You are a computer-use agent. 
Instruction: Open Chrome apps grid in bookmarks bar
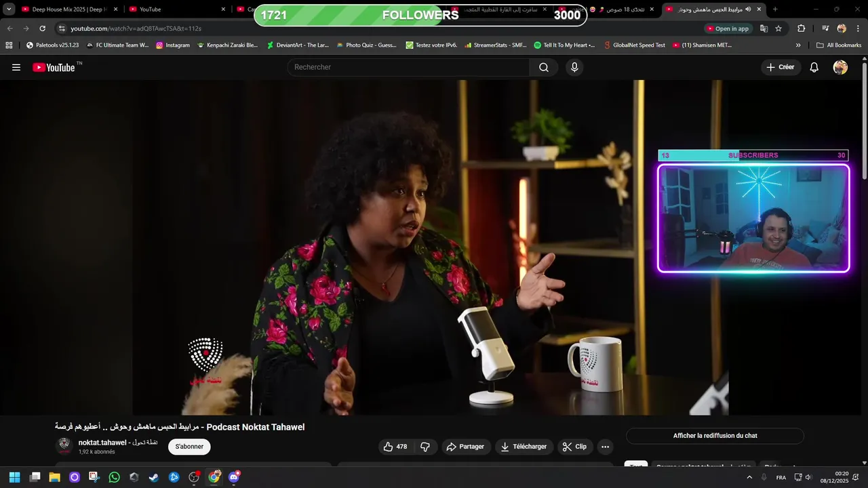[9, 45]
